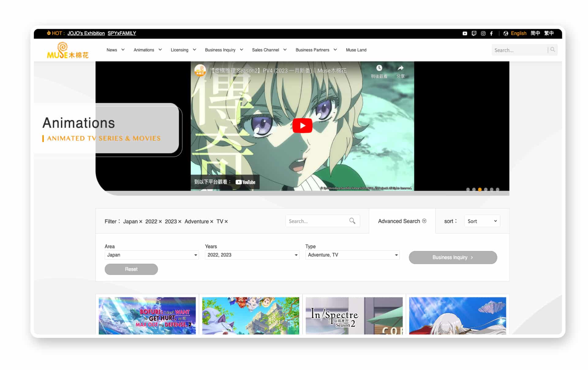This screenshot has height=370, width=588.
Task: Expand the Licensing menu chevron
Action: pyautogui.click(x=194, y=50)
